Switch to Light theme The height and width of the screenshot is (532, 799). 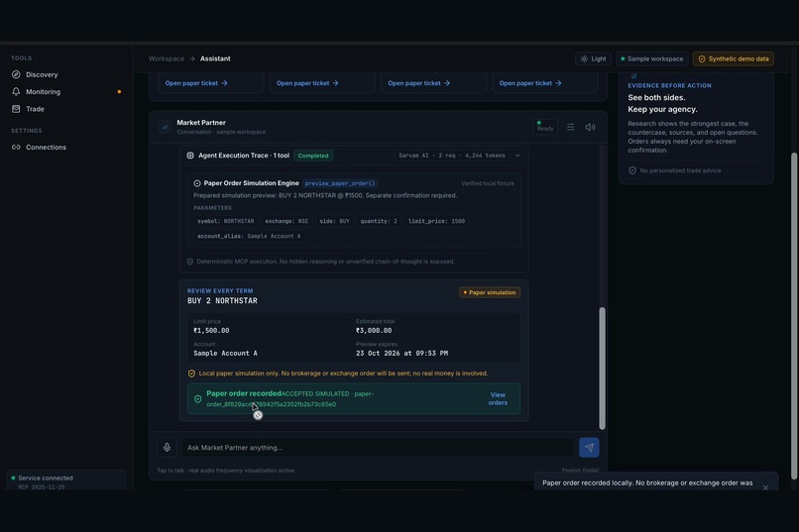coord(593,58)
